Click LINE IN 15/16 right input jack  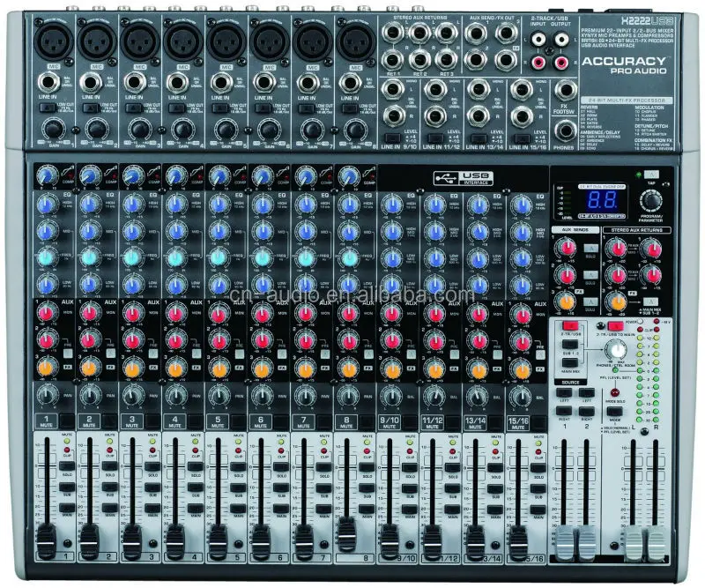522,116
